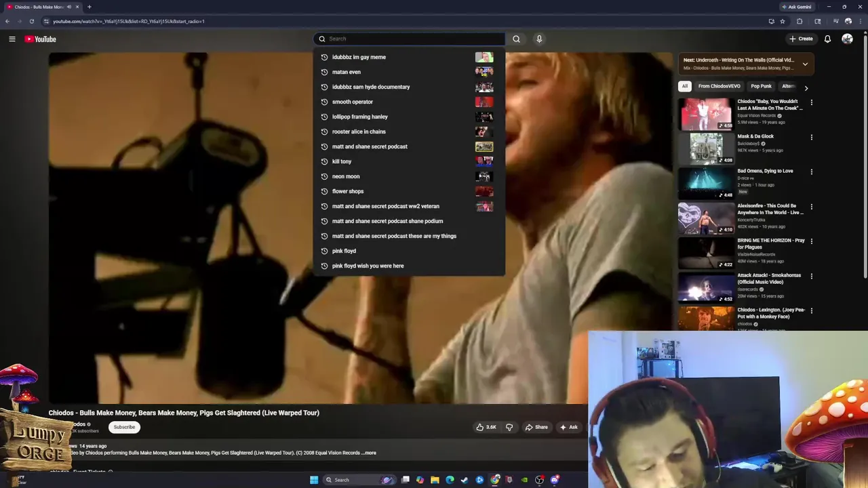This screenshot has height=488, width=868.
Task: Open options for Alexisonfire video
Action: point(811,207)
